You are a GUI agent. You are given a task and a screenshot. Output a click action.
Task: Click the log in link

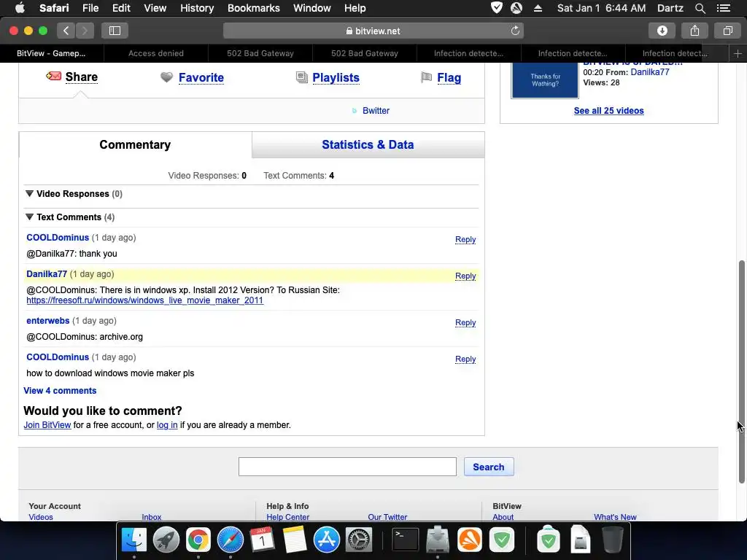[x=167, y=425]
